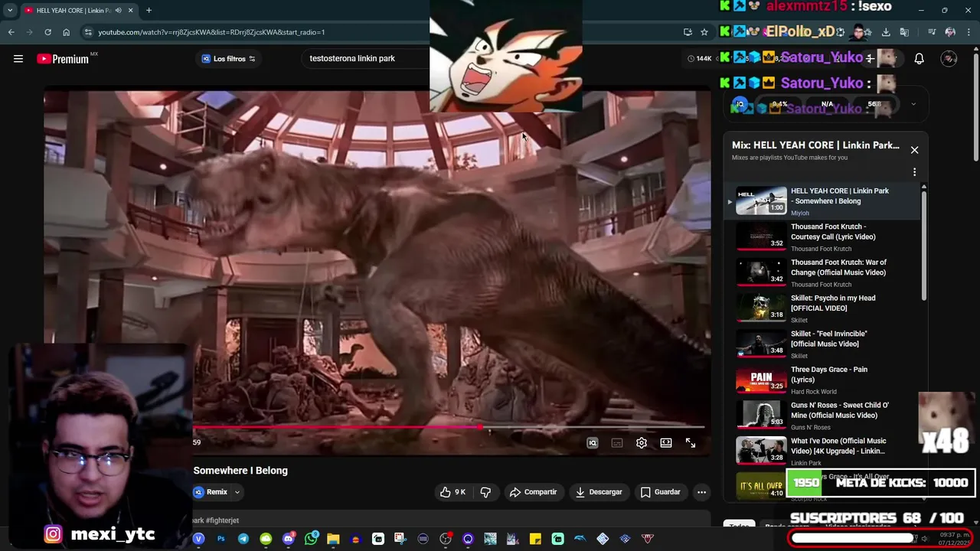The width and height of the screenshot is (980, 551).
Task: Click the Remix IQ button
Action: 211,492
